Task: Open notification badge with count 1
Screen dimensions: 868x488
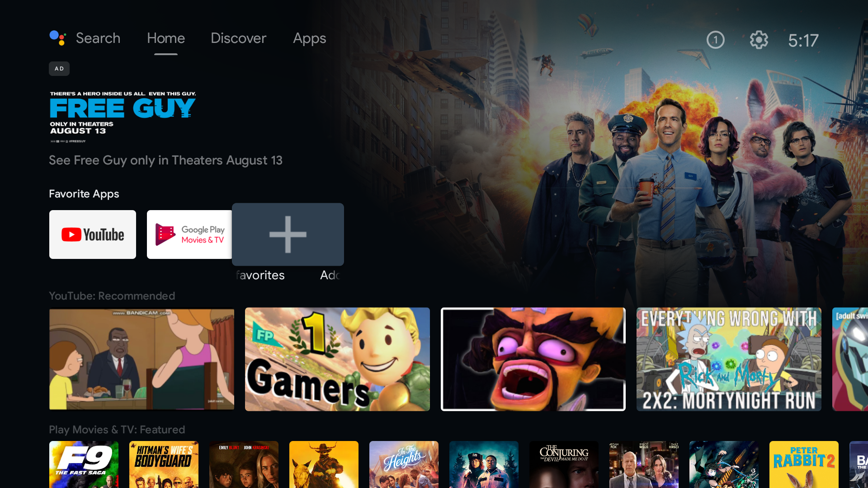Action: pos(715,40)
